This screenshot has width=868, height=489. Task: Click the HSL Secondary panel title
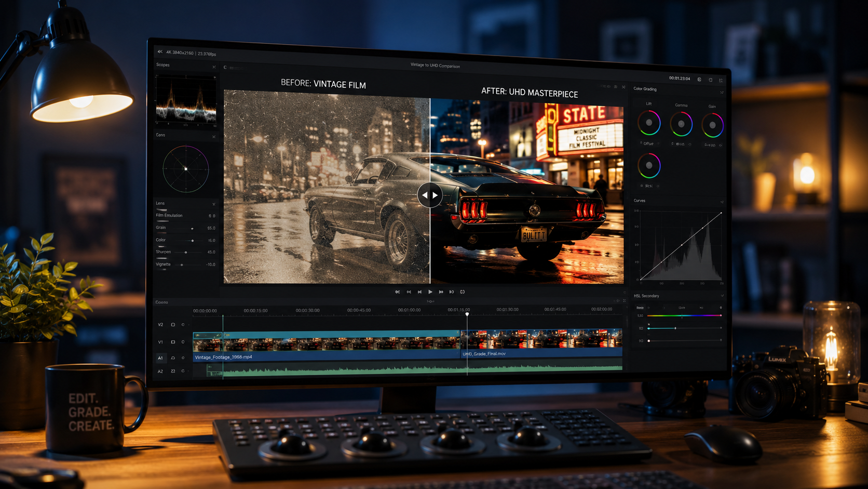646,296
